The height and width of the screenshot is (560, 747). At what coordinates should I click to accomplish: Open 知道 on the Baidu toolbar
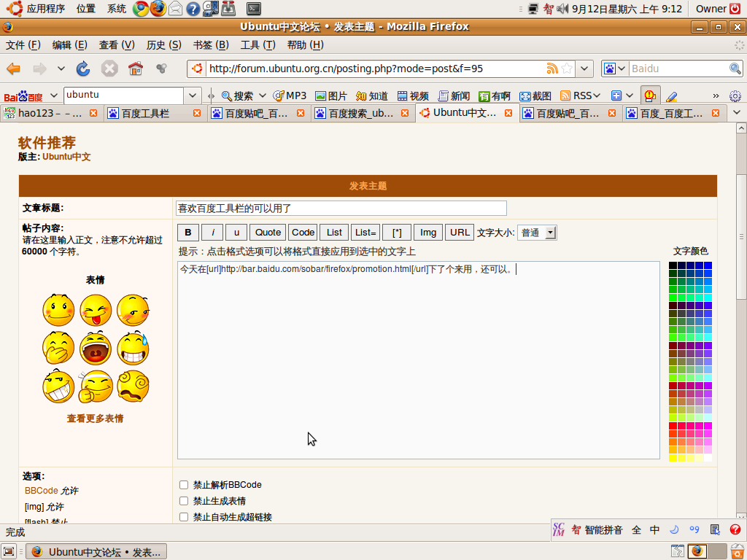[x=372, y=96]
